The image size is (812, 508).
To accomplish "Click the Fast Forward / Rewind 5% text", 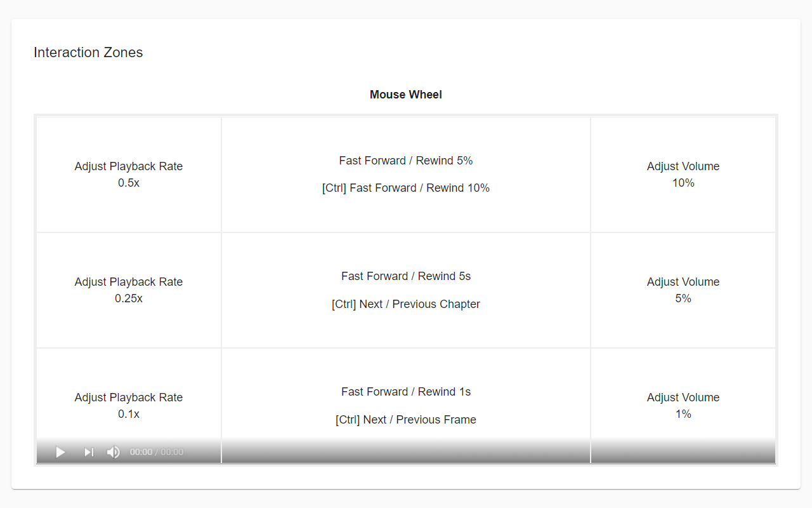I will 406,161.
